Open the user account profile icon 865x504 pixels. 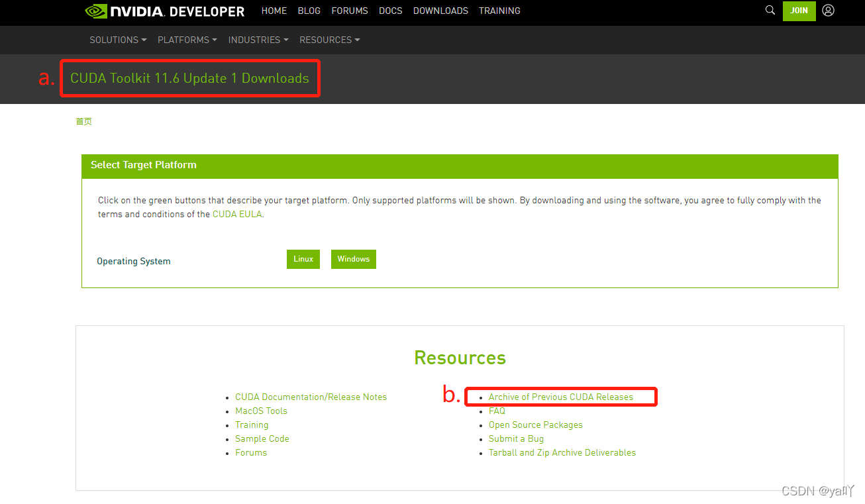[x=828, y=11]
